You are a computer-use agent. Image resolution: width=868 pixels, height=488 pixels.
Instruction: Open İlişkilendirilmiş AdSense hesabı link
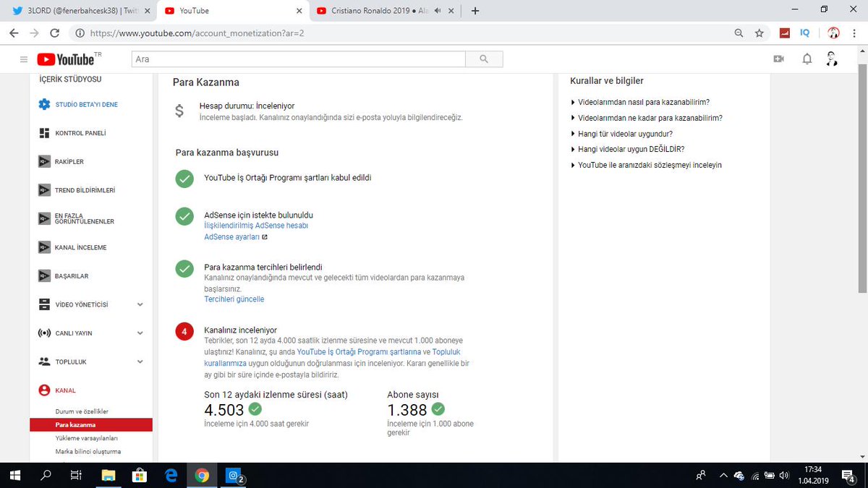point(256,226)
